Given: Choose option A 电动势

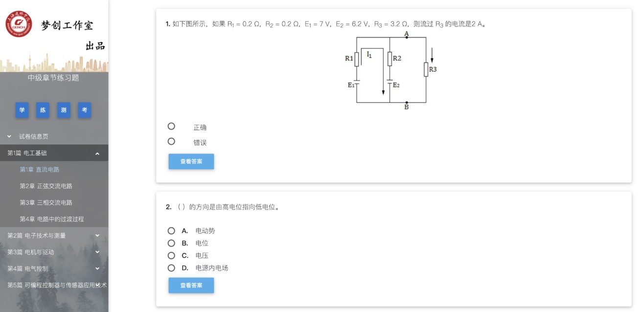Looking at the screenshot, I should 171,231.
